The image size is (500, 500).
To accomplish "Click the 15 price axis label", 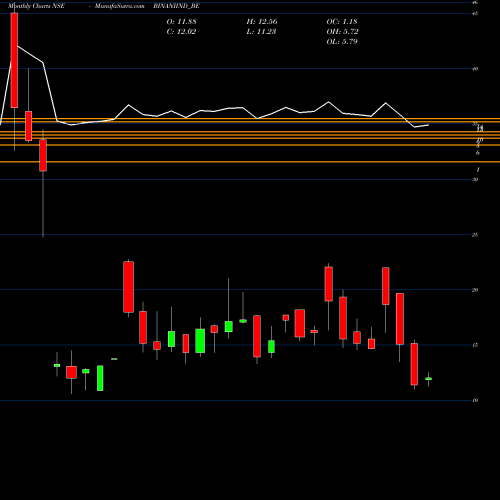I will [475, 345].
